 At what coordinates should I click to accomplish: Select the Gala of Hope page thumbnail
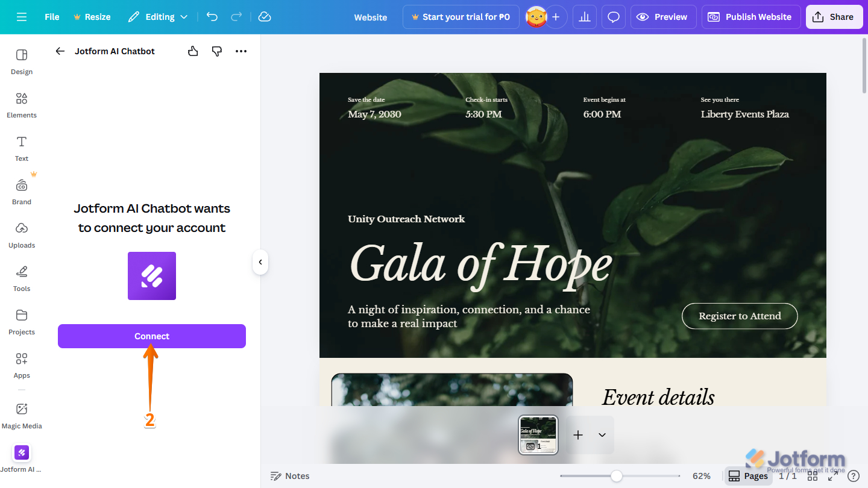coord(537,434)
